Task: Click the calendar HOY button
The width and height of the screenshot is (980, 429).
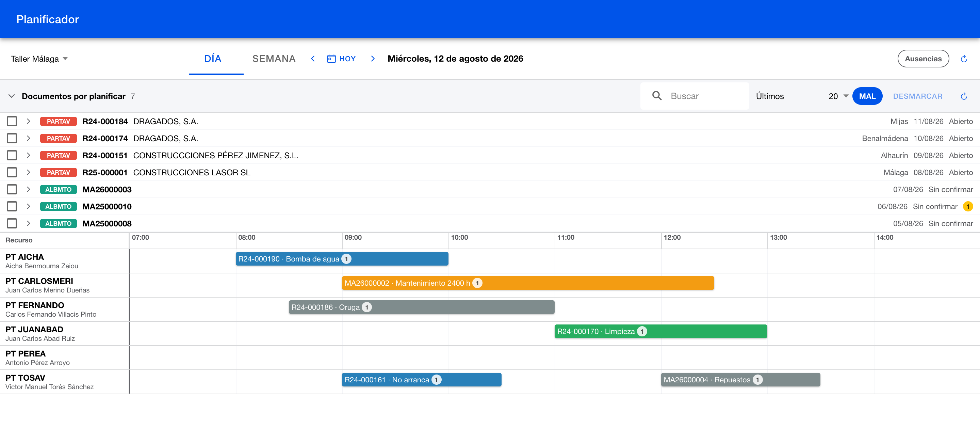Action: click(x=341, y=59)
